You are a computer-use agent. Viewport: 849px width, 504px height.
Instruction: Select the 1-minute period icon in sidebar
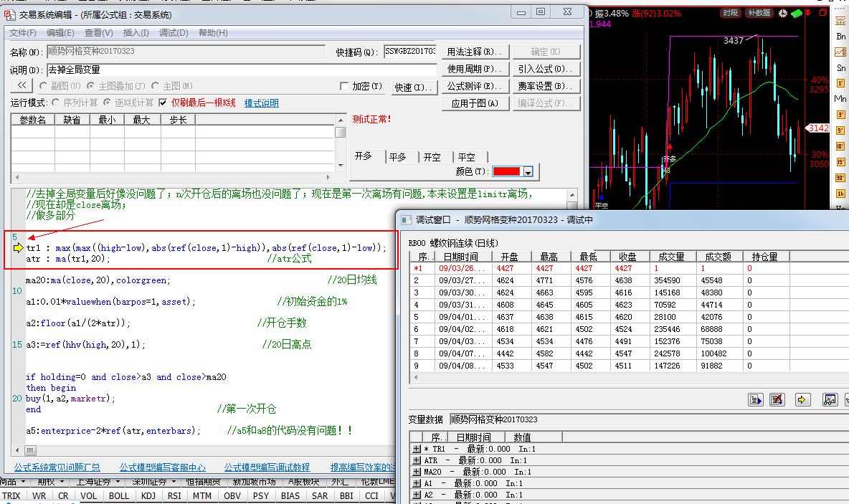pyautogui.click(x=840, y=83)
